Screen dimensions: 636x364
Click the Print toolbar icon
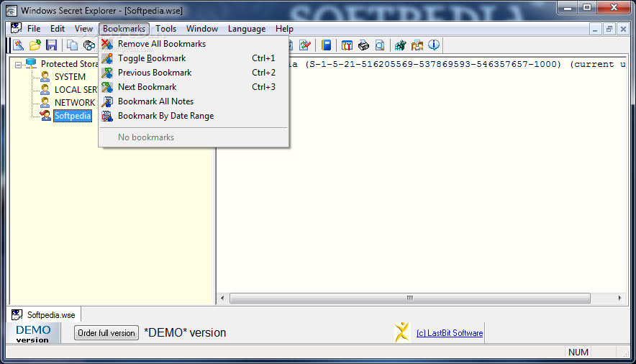(363, 45)
